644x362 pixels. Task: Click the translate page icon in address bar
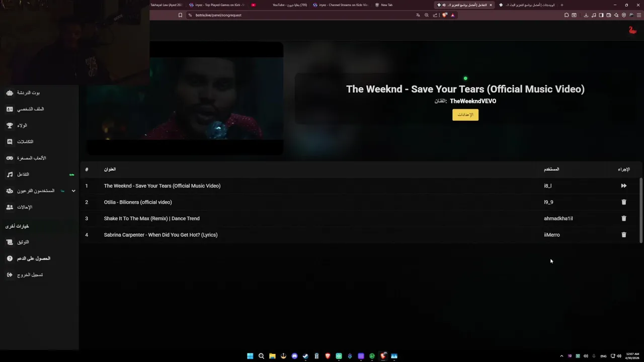coord(418,15)
